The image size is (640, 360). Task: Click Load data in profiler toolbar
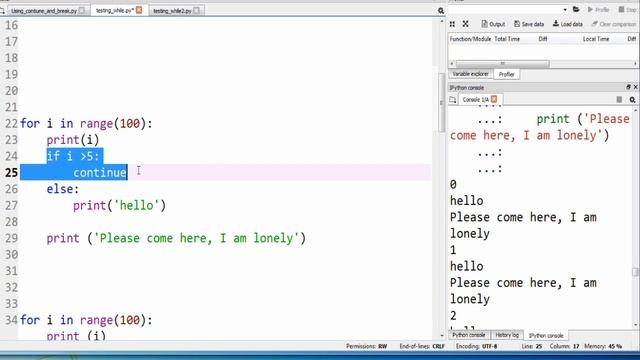point(568,24)
